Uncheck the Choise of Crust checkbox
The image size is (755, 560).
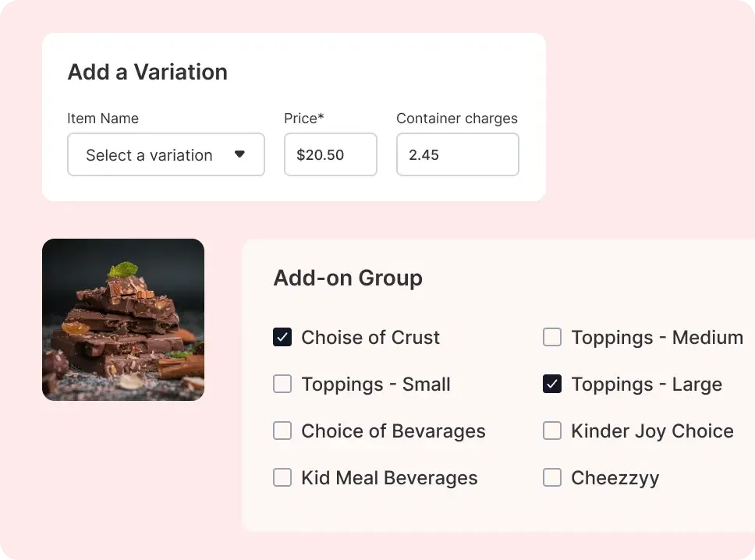click(x=282, y=337)
